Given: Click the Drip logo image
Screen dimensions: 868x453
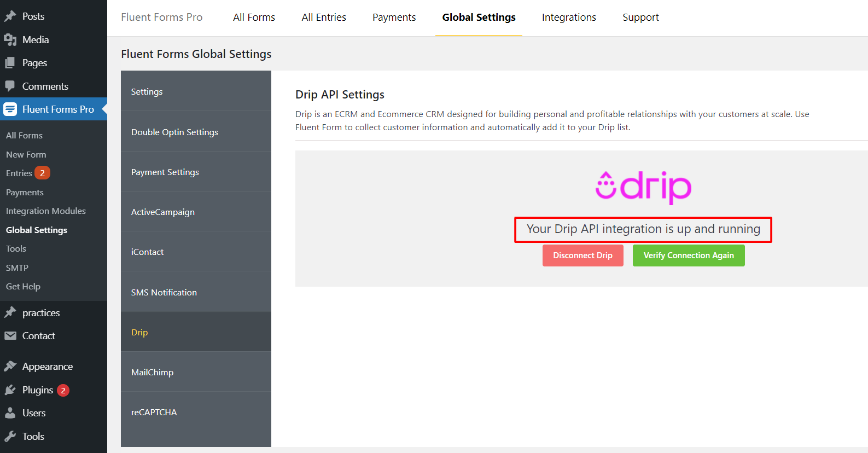Looking at the screenshot, I should point(643,187).
